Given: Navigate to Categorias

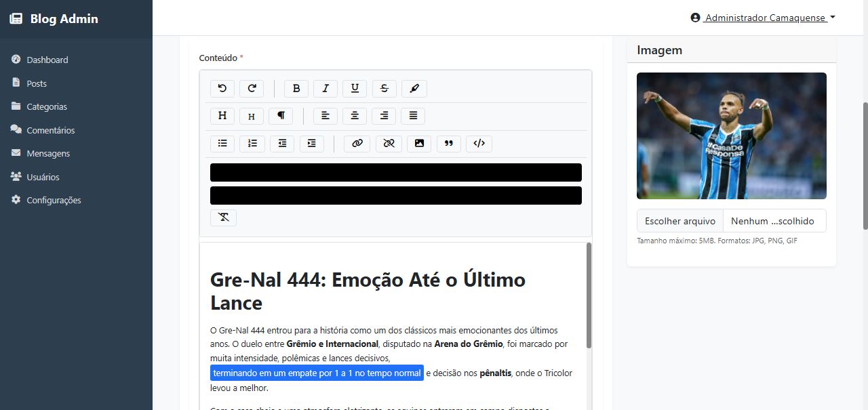Looking at the screenshot, I should [76, 106].
